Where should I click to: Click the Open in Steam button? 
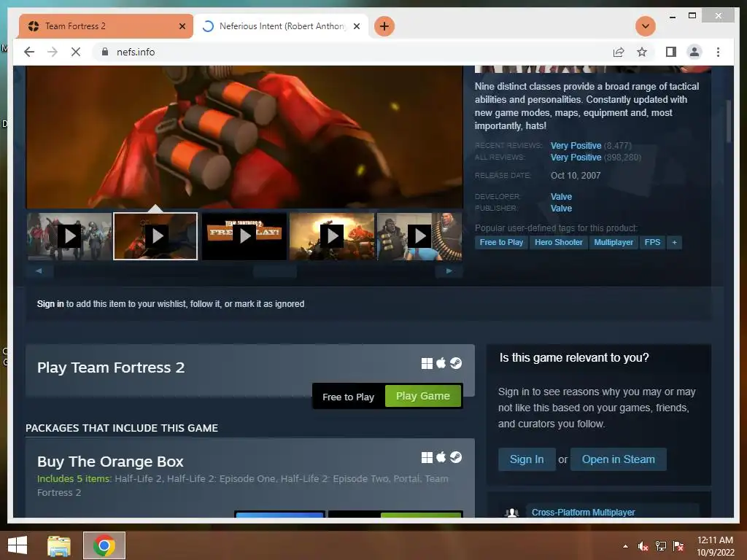pos(619,459)
